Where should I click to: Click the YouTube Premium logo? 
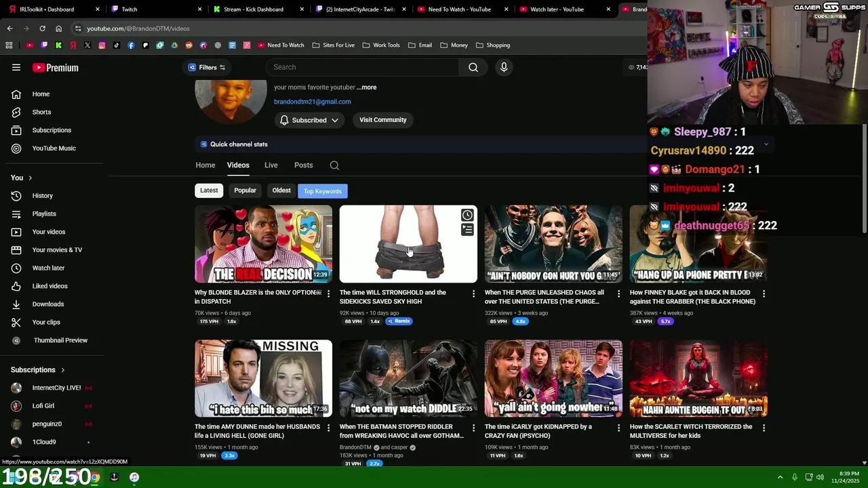56,68
